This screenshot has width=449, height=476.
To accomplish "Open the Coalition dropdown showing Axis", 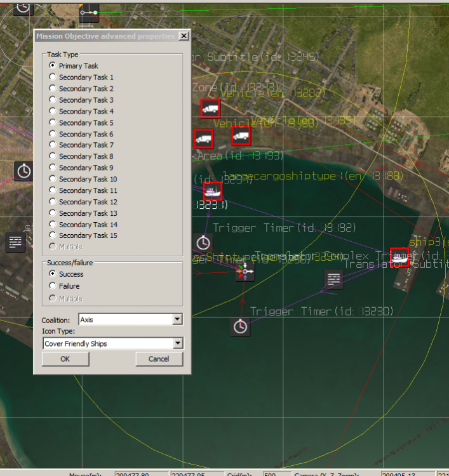I will coord(177,320).
